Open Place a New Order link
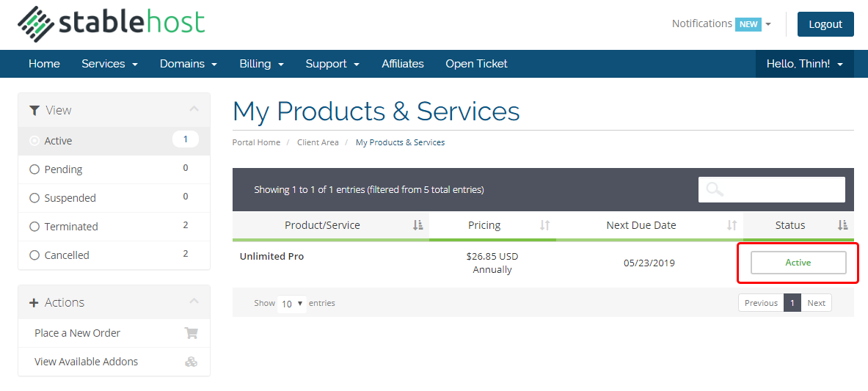 pos(78,333)
